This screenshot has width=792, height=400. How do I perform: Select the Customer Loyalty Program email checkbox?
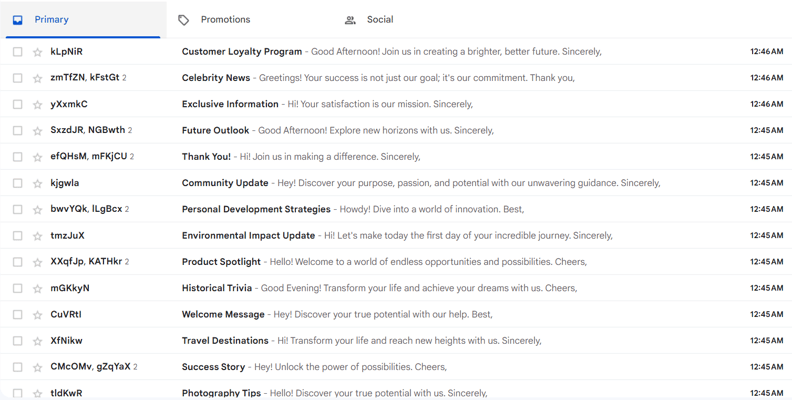click(17, 52)
